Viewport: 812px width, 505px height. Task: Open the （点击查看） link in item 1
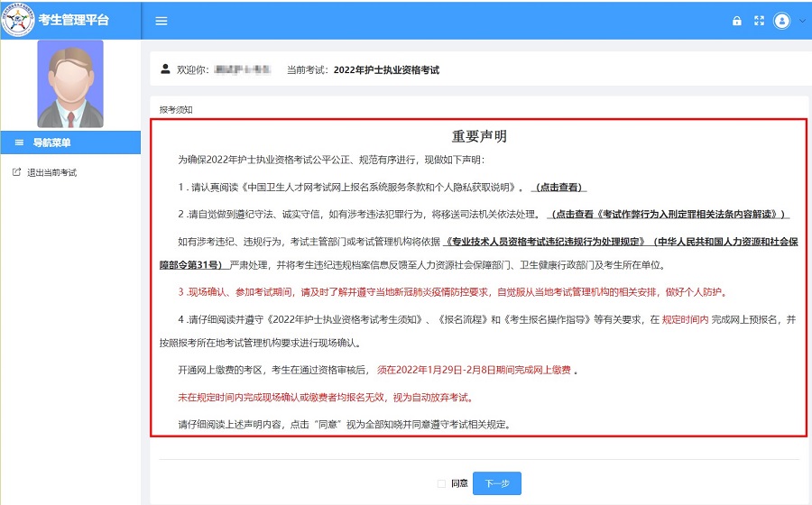point(558,188)
